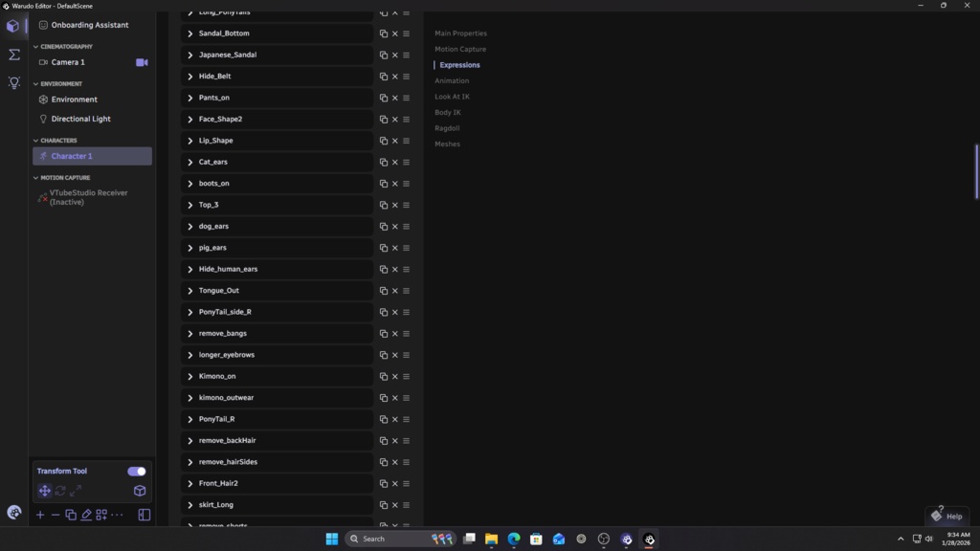Screen dimensions: 980x551
Task: Jump to Animation section
Action: [452, 80]
